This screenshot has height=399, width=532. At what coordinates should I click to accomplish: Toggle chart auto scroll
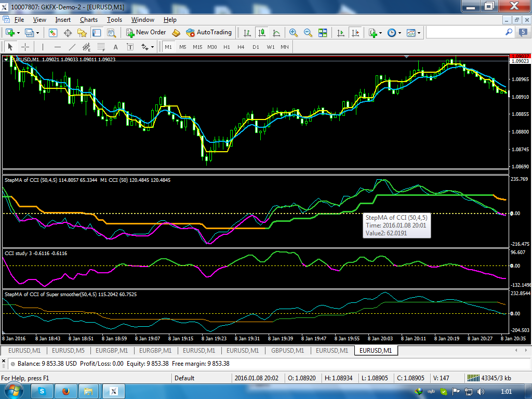341,33
